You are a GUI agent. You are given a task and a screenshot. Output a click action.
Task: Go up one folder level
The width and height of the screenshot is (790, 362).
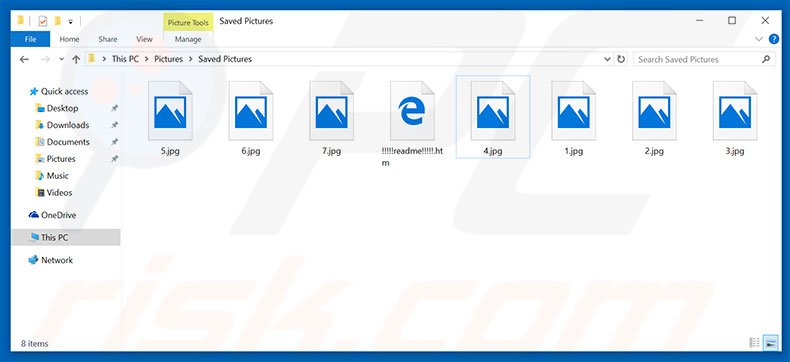tap(76, 59)
